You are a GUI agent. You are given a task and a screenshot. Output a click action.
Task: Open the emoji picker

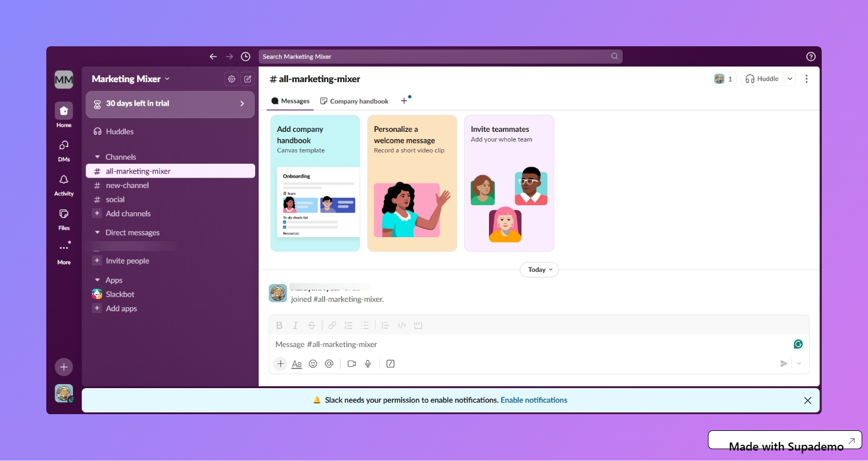[313, 364]
